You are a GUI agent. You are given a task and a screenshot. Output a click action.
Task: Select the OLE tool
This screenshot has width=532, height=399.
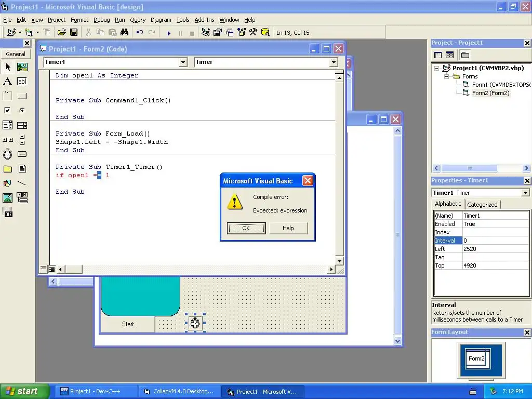point(7,212)
